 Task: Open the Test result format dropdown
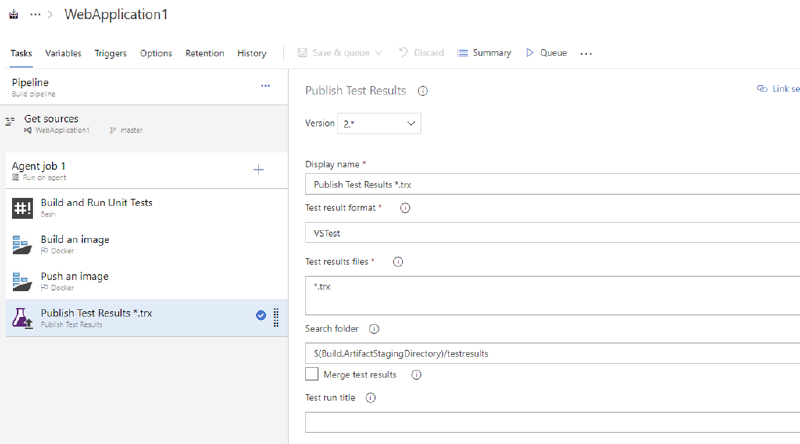[553, 233]
